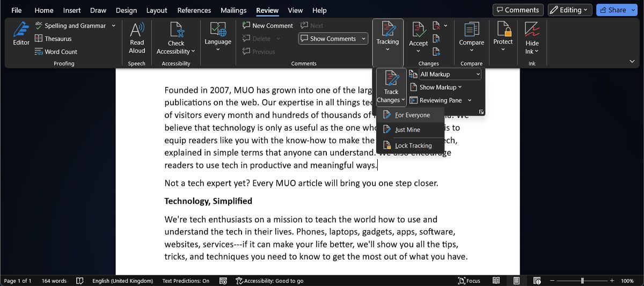Toggle Text Predictions in status bar
644x286 pixels.
[x=186, y=281]
